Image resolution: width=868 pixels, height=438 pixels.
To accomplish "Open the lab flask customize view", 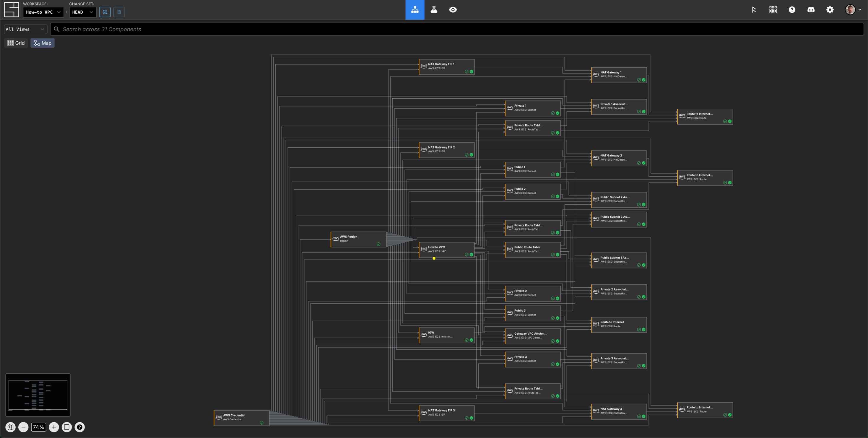I will coord(434,10).
